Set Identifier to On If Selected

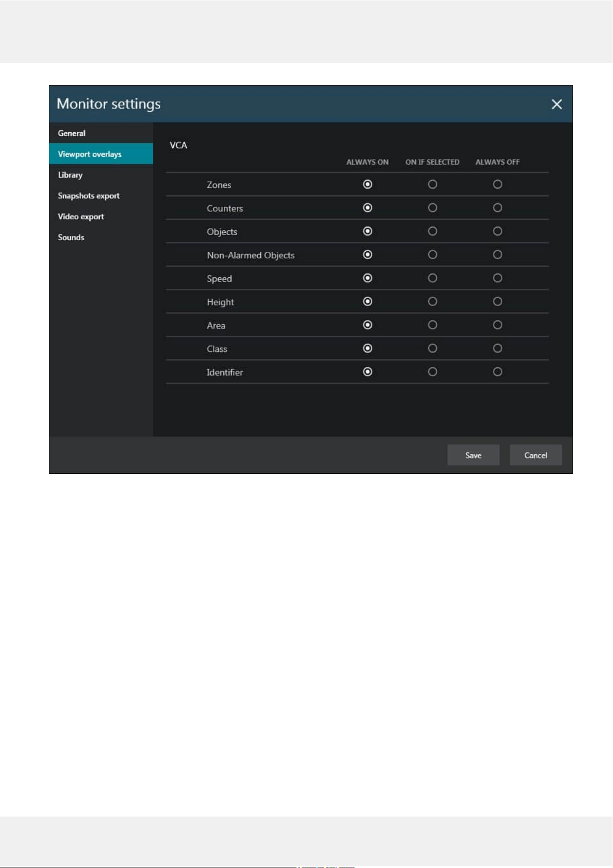click(432, 372)
